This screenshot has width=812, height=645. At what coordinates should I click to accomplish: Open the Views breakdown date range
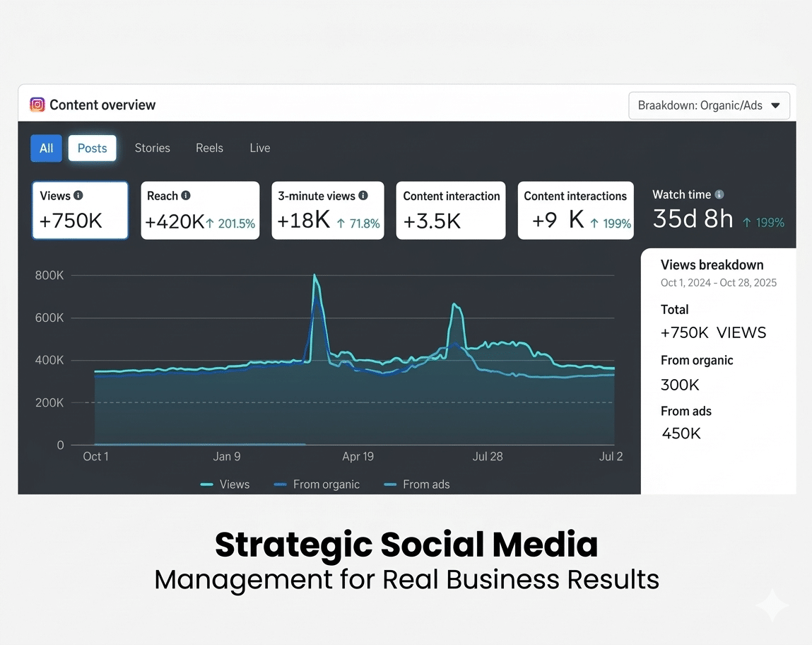tap(718, 283)
